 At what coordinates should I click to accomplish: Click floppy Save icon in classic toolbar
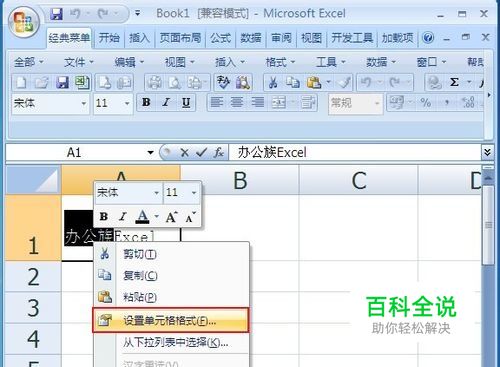(x=62, y=83)
